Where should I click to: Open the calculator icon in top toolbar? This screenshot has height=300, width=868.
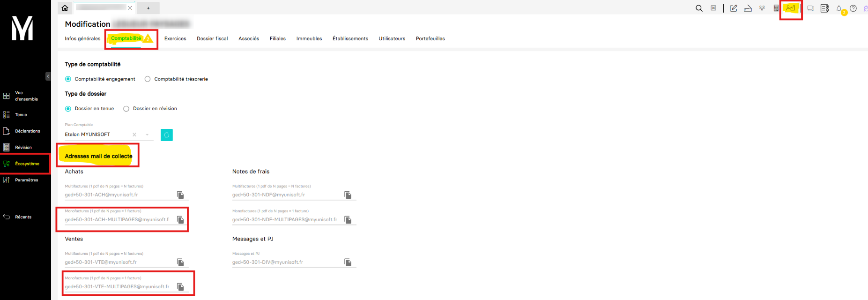point(776,8)
